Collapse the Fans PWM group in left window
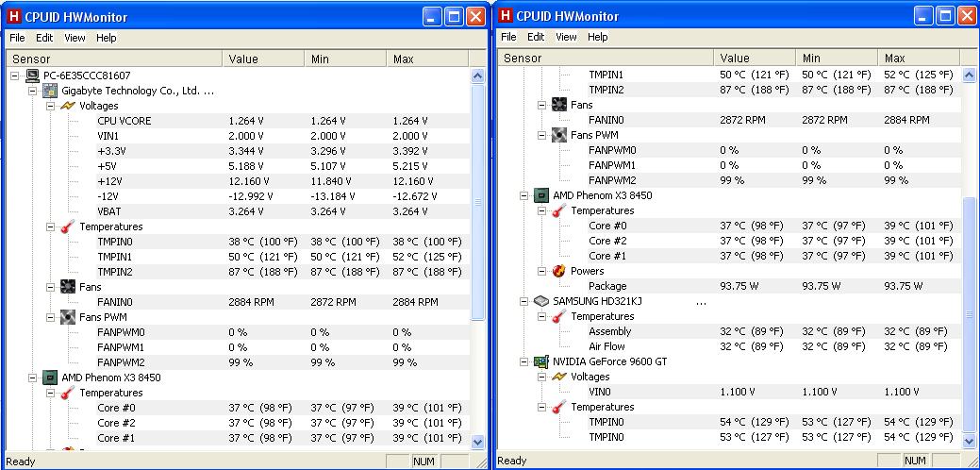Viewport: 980px width, 470px height. click(51, 317)
